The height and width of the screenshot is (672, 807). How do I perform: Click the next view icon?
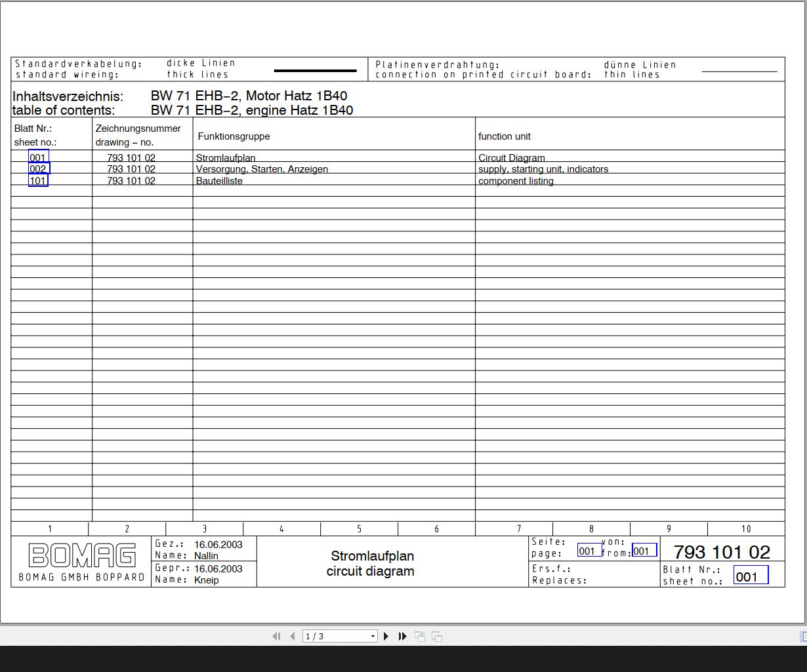(437, 636)
